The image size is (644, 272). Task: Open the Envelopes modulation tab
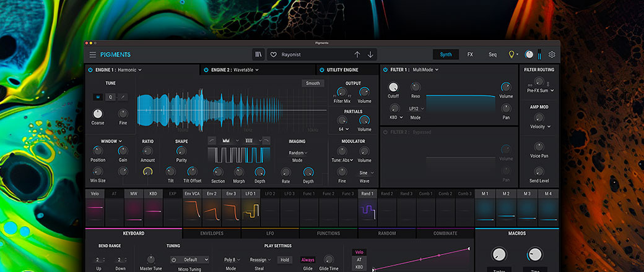[212, 234]
